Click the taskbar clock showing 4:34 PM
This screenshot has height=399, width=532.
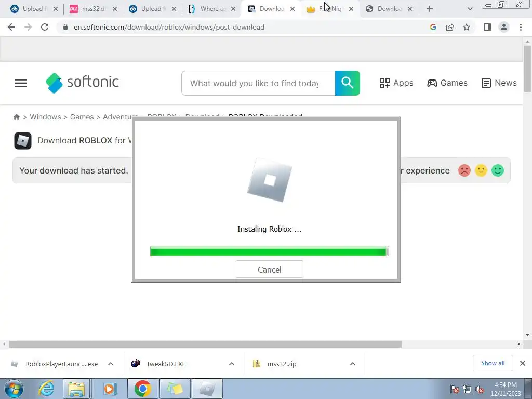506,389
